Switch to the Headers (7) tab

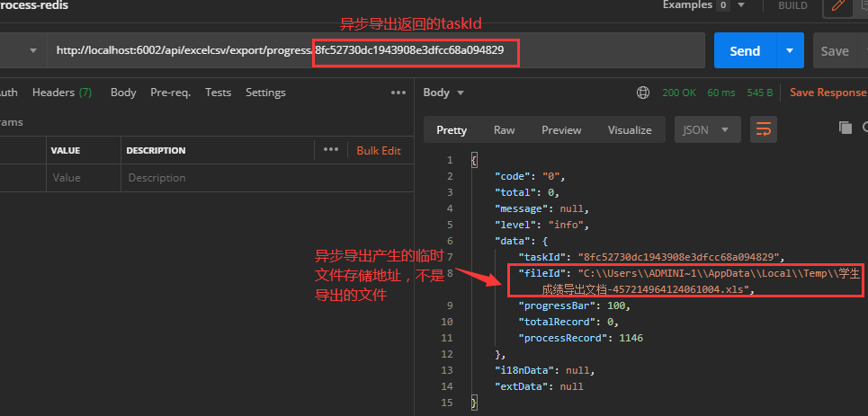(x=61, y=93)
